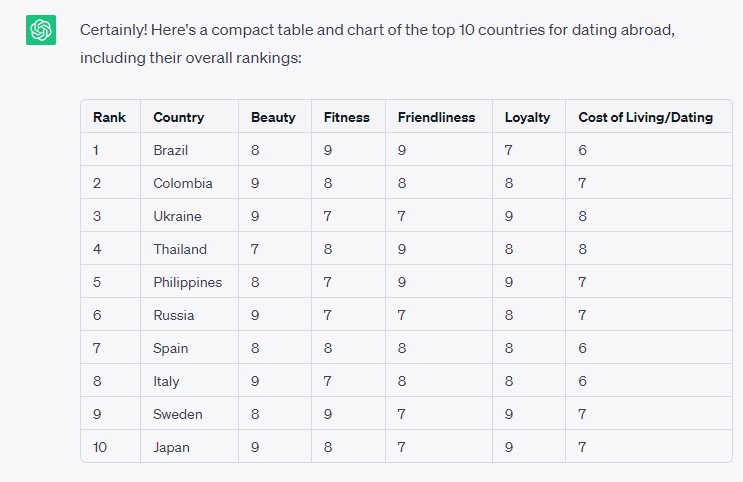Select the Friendliness column header
The width and height of the screenshot is (743, 482).
tap(436, 117)
